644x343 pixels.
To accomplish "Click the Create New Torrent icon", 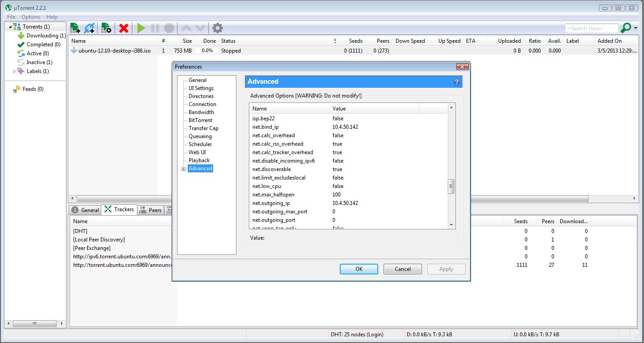I will [106, 28].
